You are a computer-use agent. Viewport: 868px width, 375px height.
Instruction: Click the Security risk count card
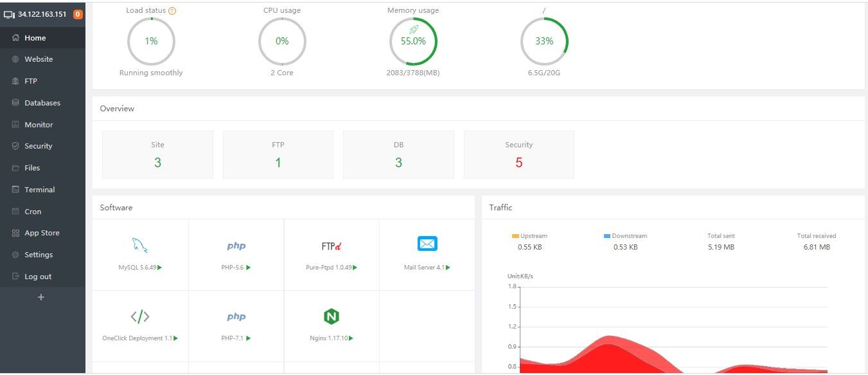519,154
